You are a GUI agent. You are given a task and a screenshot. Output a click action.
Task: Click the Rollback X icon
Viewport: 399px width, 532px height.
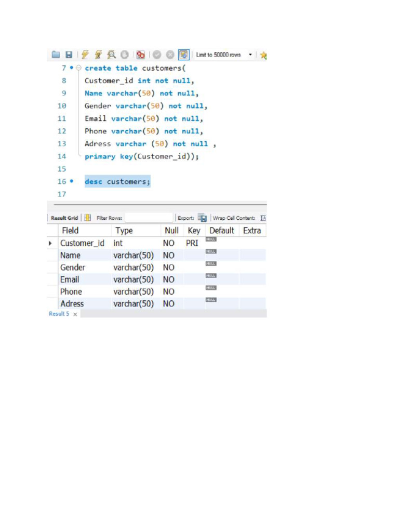pos(170,55)
